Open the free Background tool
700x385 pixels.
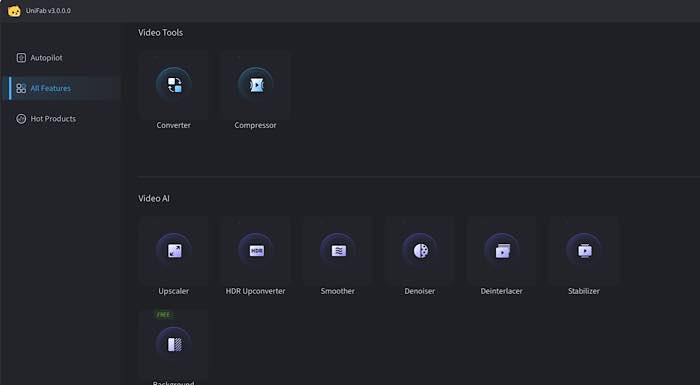174,344
